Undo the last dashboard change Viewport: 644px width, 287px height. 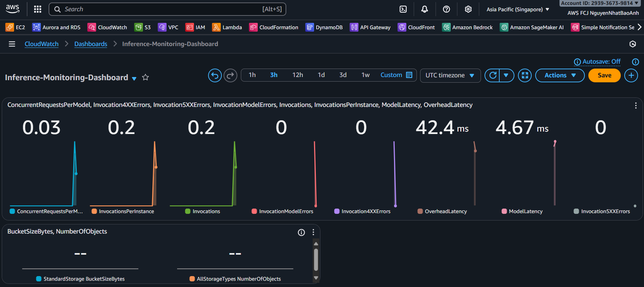[215, 75]
